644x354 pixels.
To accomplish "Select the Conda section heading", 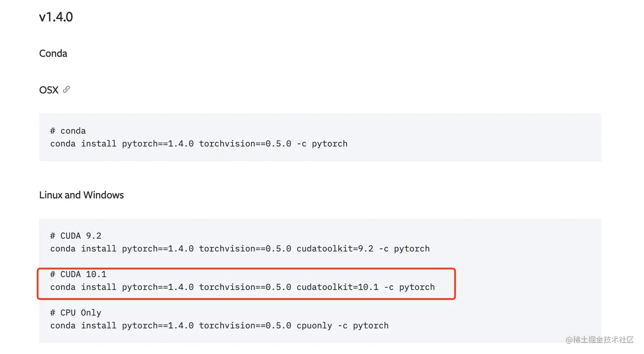I will (x=53, y=54).
